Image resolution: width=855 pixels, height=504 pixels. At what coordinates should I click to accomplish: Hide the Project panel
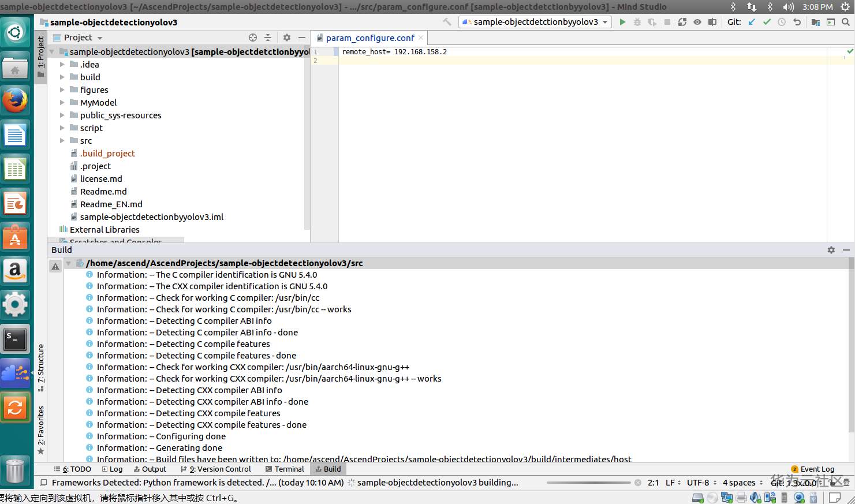pyautogui.click(x=302, y=38)
